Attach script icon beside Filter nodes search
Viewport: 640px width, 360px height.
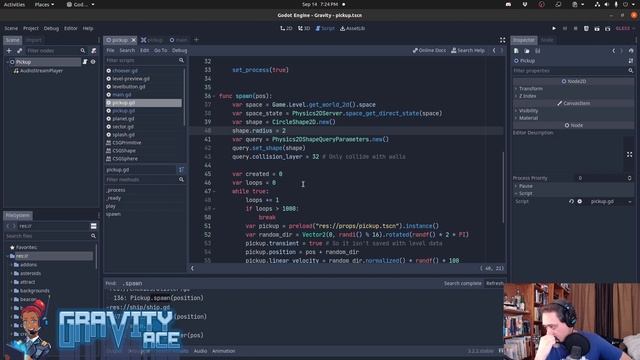[93, 51]
